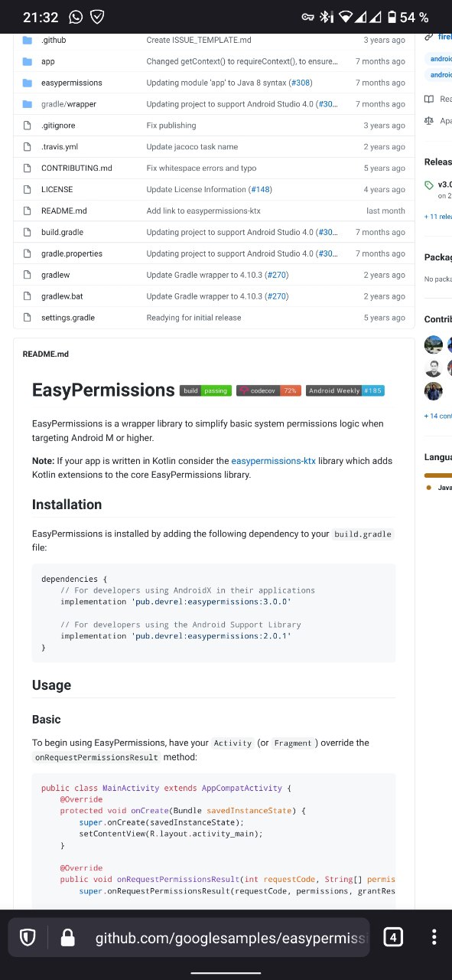Open the settings.gradle file

pos(68,318)
